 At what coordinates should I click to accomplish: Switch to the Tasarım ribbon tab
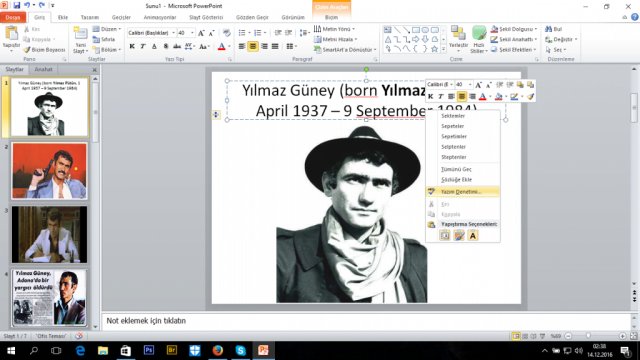(90, 18)
